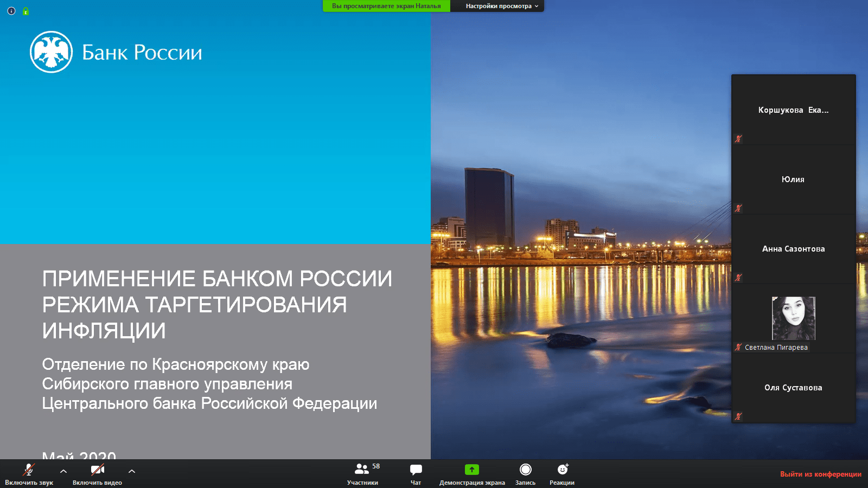
Task: Click the green screen-viewing notification bar
Action: (386, 6)
